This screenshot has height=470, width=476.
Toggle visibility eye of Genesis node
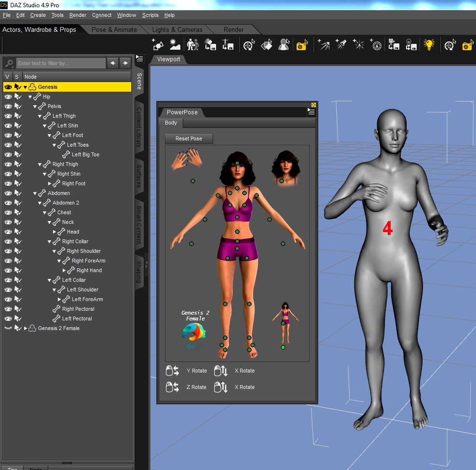pos(8,87)
